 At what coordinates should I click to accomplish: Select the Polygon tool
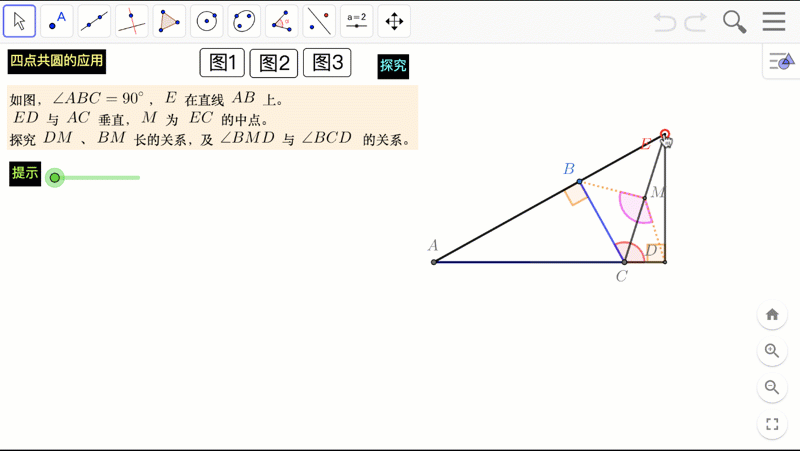click(x=169, y=21)
